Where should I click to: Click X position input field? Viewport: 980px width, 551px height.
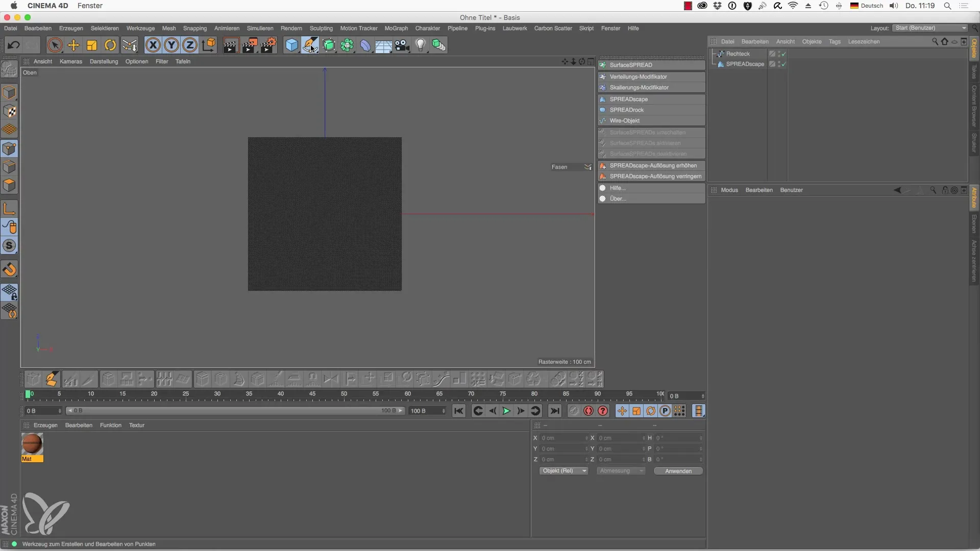[x=564, y=438]
